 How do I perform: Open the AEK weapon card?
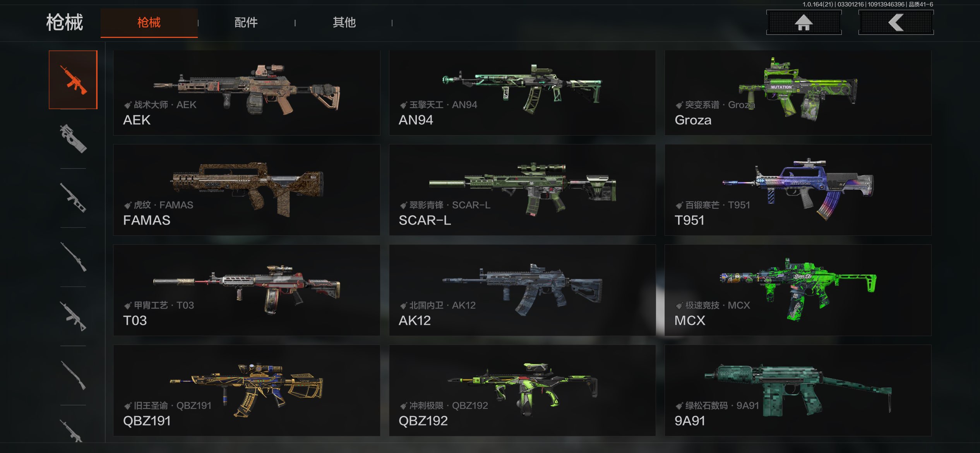[247, 93]
